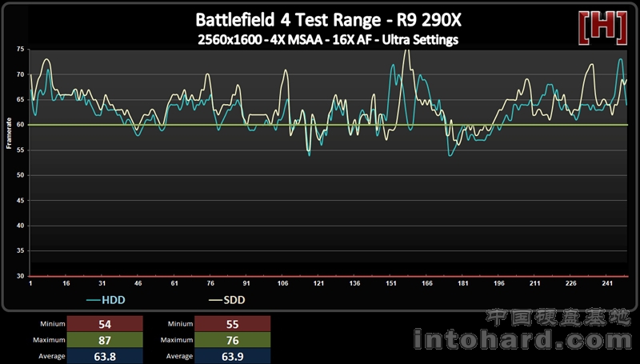
Task: Click the x-axis tick label 166
Action: (x=427, y=283)
